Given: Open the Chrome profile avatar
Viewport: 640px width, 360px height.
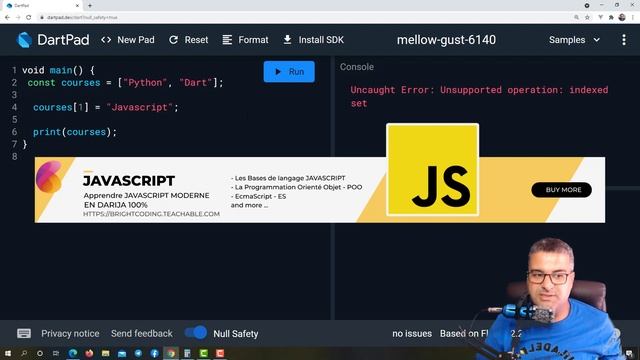Looking at the screenshot, I should pyautogui.click(x=622, y=17).
